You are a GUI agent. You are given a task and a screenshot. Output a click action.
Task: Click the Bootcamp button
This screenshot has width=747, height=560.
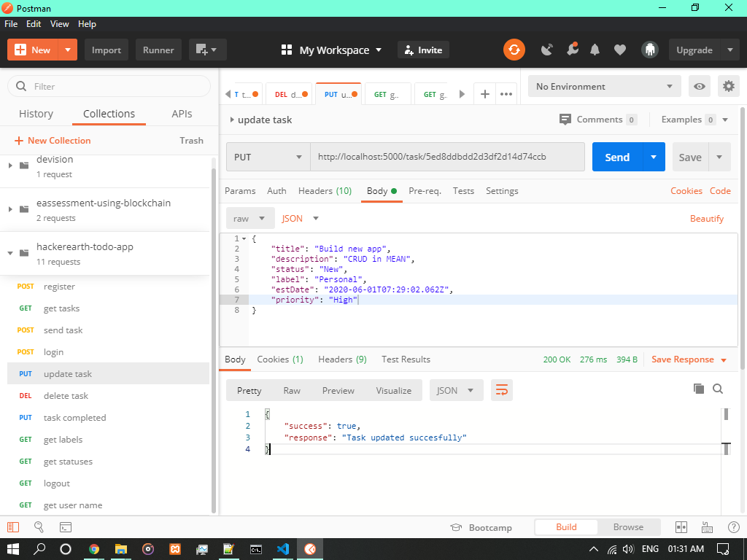(x=481, y=528)
